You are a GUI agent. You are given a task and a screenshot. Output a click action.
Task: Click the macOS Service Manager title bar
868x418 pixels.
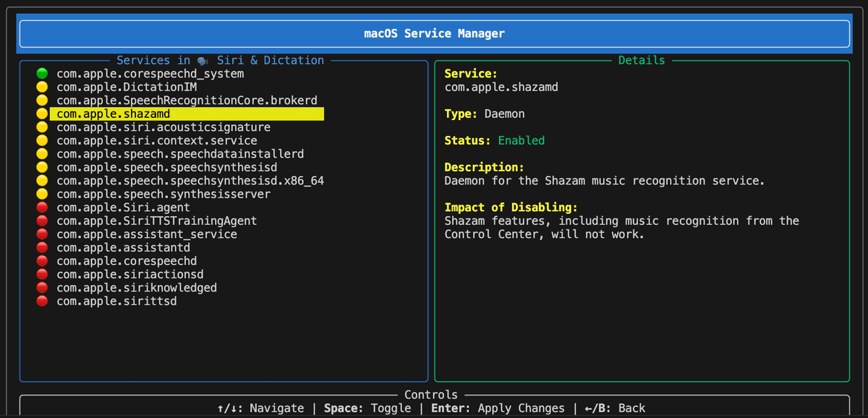point(434,34)
